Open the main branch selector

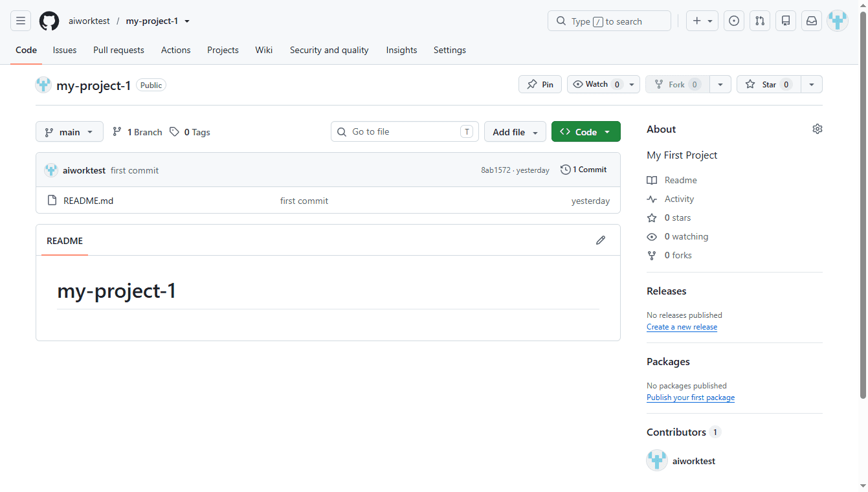(69, 131)
